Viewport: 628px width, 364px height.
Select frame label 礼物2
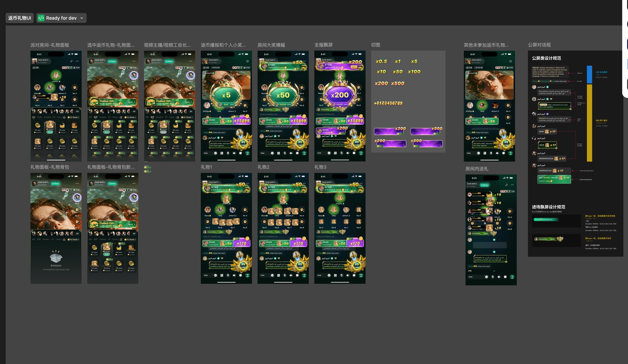coord(263,167)
